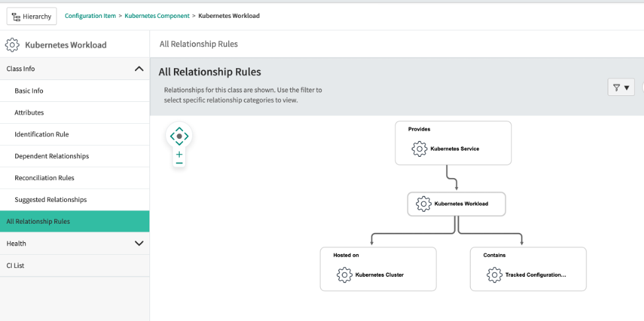Click the center Kubernetes Workload gear icon
The height and width of the screenshot is (321, 644).
click(x=423, y=204)
